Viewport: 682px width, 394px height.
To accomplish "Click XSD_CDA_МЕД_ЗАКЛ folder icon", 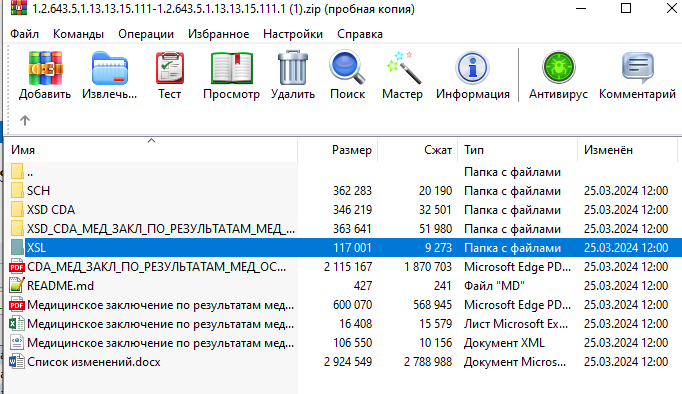I will pyautogui.click(x=17, y=228).
